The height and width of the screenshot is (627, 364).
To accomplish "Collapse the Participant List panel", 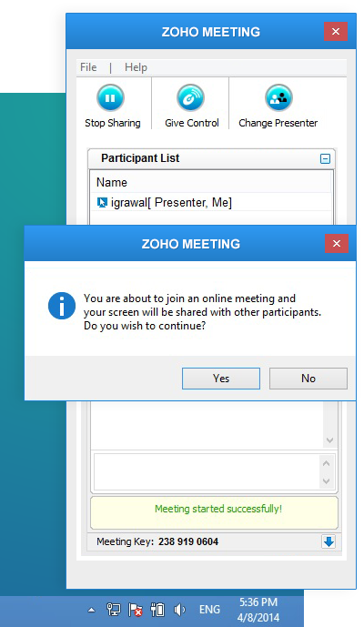I will [x=325, y=158].
